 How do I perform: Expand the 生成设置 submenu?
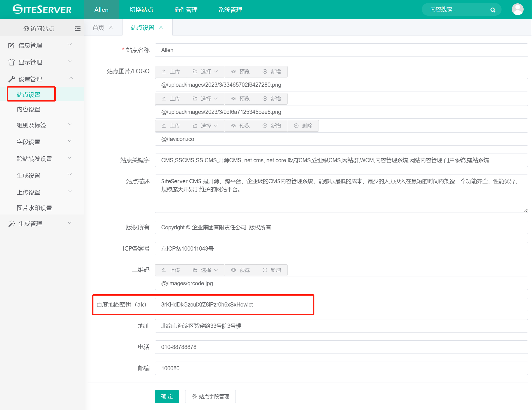pyautogui.click(x=29, y=175)
